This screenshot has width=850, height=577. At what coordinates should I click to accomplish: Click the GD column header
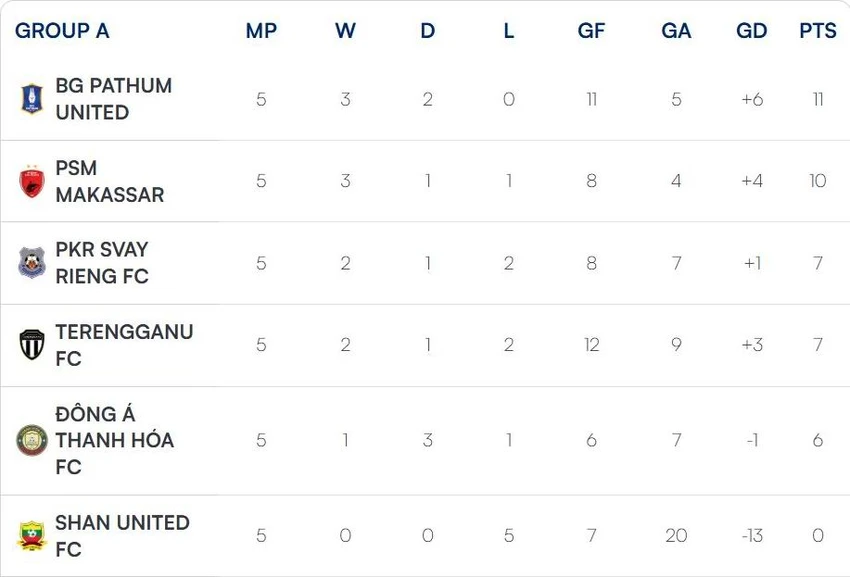[x=752, y=31]
